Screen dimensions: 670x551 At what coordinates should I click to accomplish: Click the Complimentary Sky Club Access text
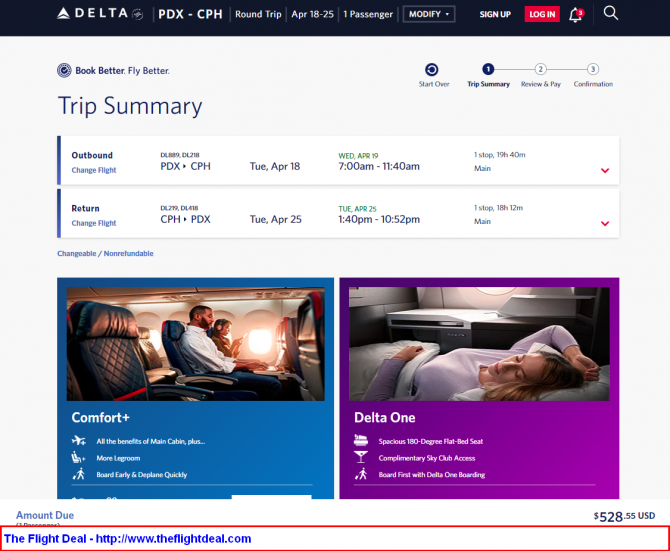click(x=427, y=458)
